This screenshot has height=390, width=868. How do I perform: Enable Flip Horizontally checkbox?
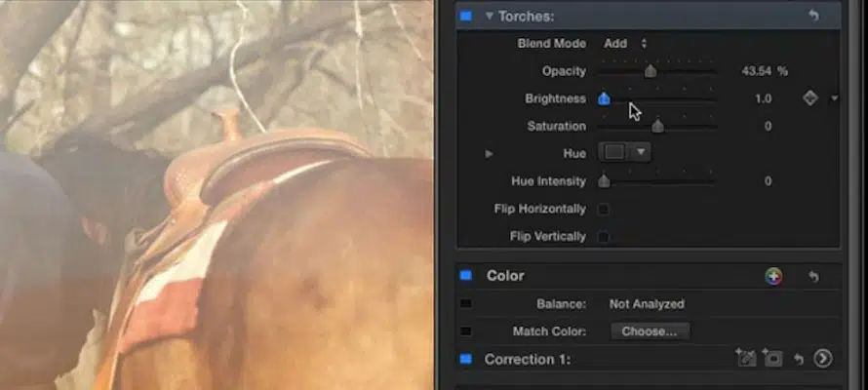(604, 209)
